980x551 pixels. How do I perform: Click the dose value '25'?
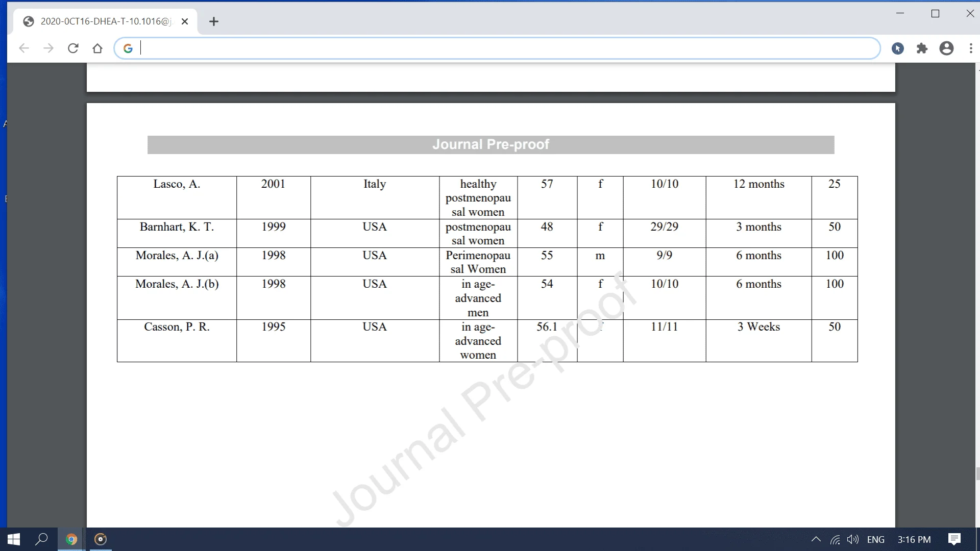click(835, 184)
